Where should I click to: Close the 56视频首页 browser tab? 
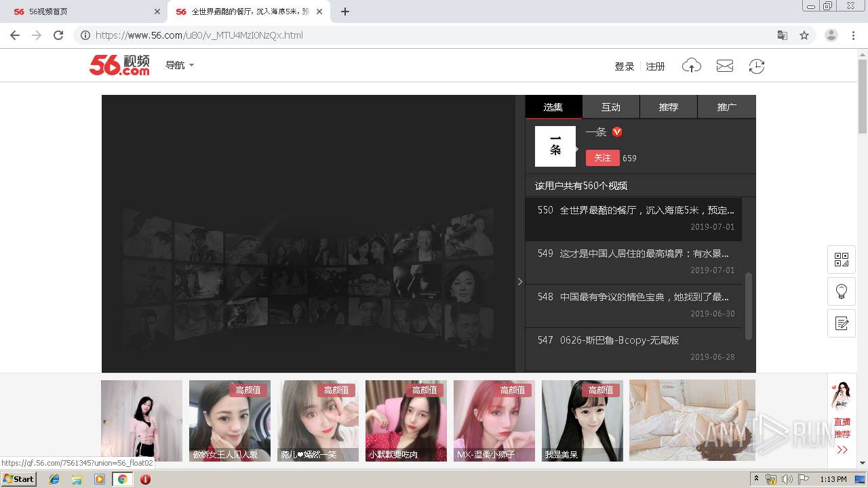tap(157, 12)
